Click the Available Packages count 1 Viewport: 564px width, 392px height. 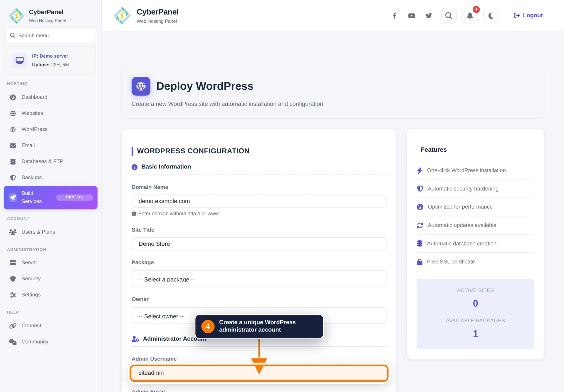pyautogui.click(x=475, y=334)
